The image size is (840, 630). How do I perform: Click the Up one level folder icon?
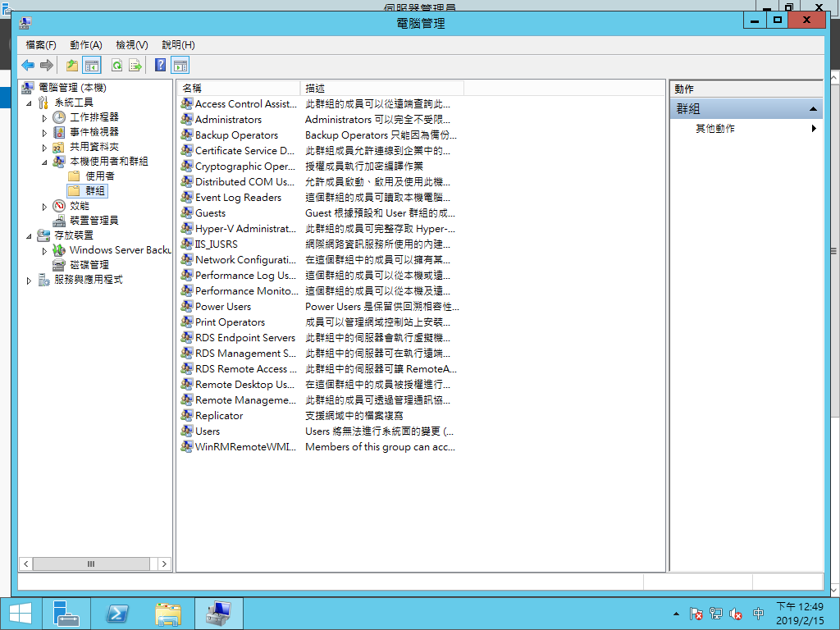pyautogui.click(x=72, y=66)
